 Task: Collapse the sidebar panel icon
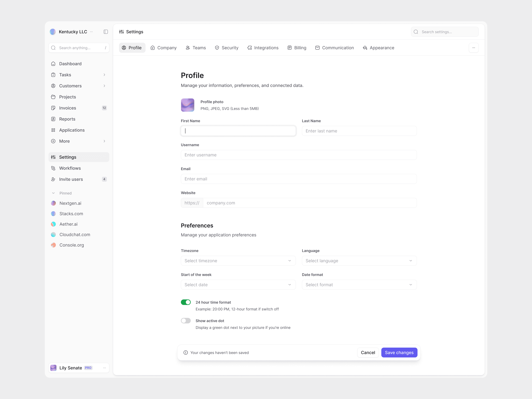(x=106, y=32)
